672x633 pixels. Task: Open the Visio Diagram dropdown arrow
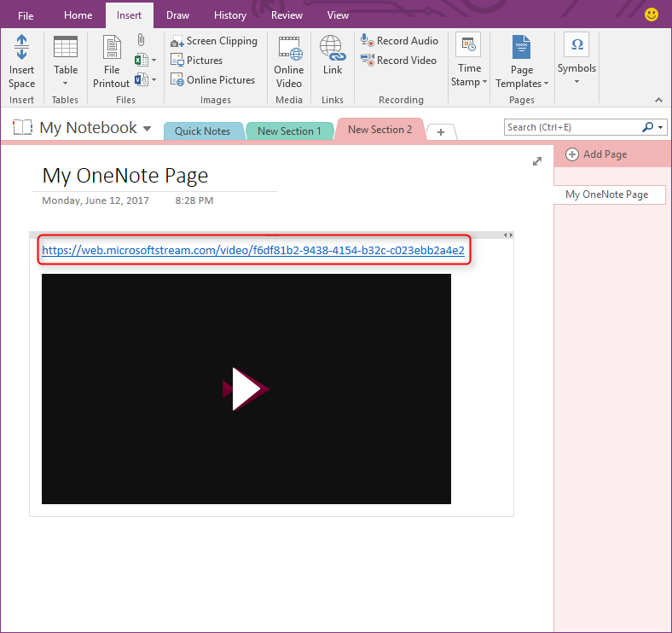tap(154, 80)
